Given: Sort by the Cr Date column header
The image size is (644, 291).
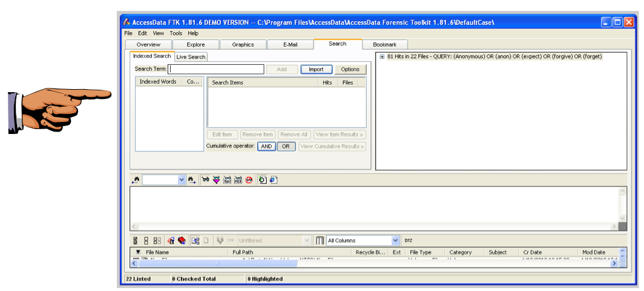Looking at the screenshot, I should tap(549, 252).
